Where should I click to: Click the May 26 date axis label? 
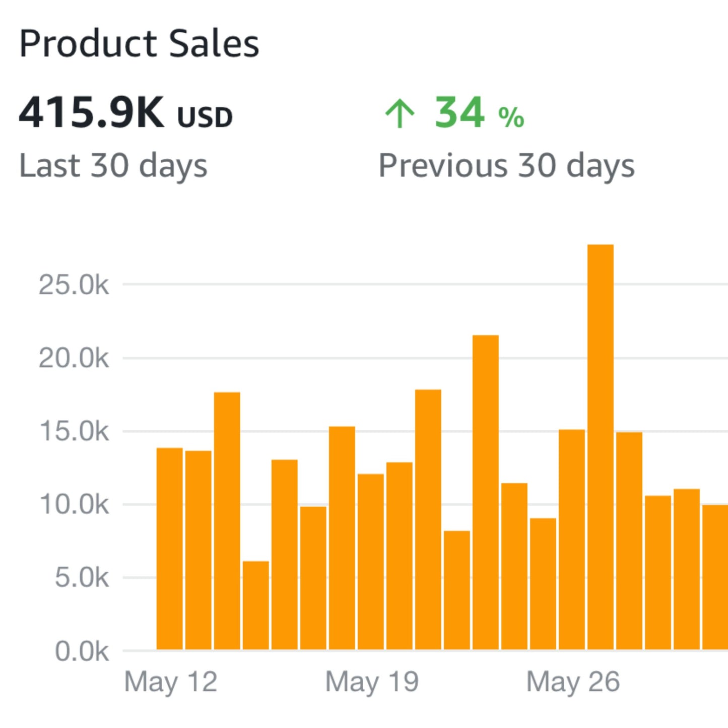click(x=573, y=682)
